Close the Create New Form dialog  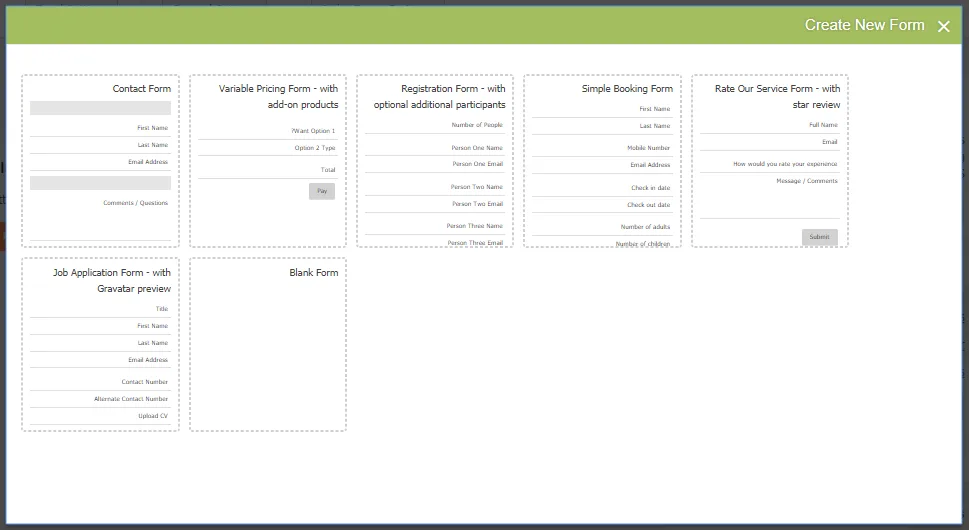pos(943,26)
